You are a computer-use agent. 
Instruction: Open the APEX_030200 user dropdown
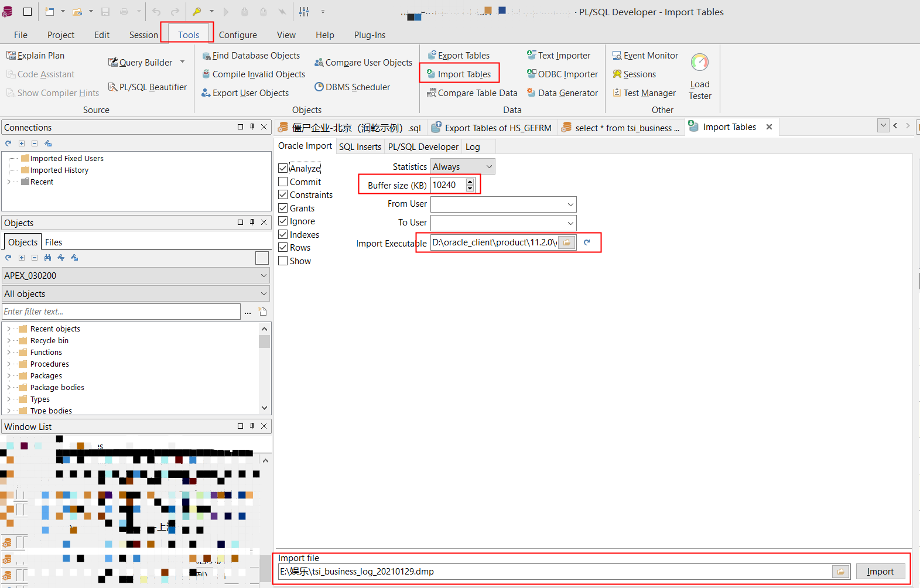(136, 276)
